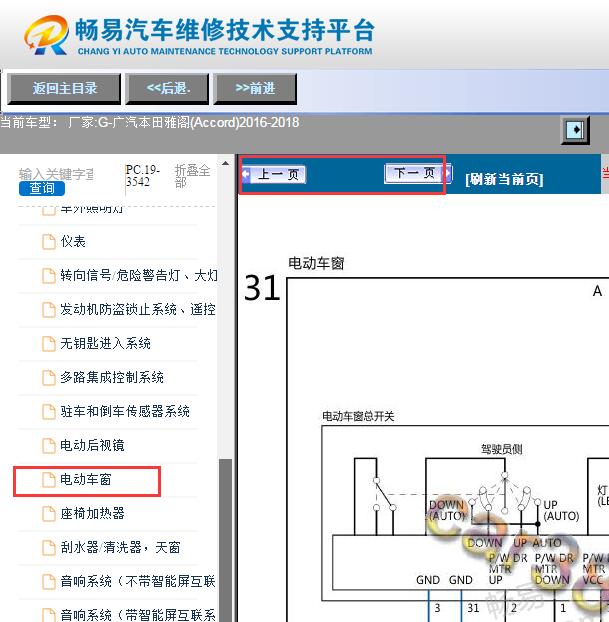609x622 pixels.
Task: Refresh page via 刷新当前页 link
Action: pos(504,179)
